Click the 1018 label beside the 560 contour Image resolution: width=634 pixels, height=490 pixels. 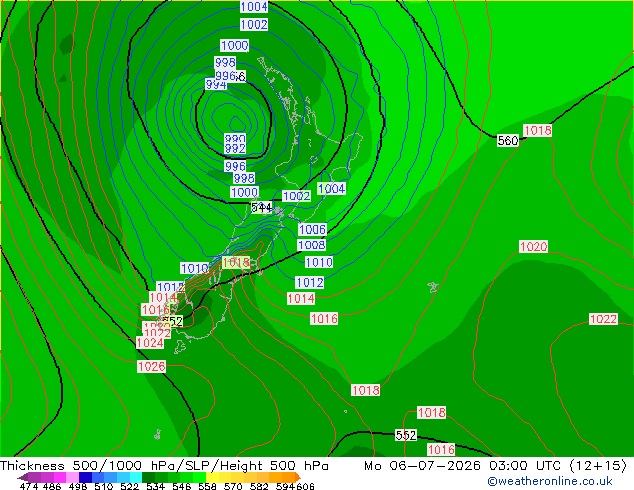click(538, 131)
